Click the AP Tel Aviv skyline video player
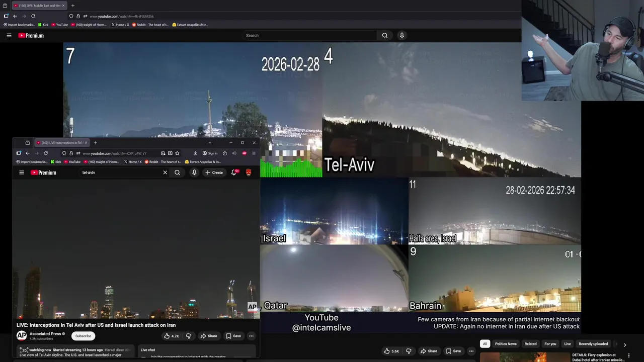Viewport: 644px width, 362px height. point(136,249)
